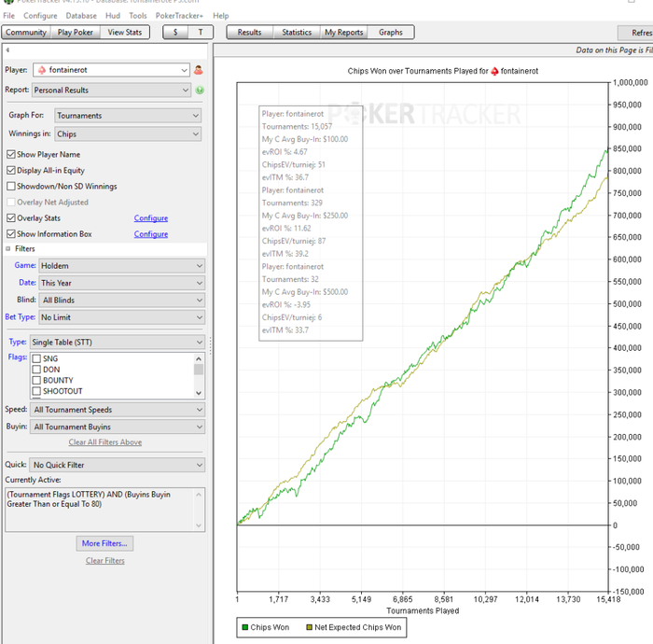The image size is (653, 644).
Task: Open the File menu
Action: click(x=8, y=16)
